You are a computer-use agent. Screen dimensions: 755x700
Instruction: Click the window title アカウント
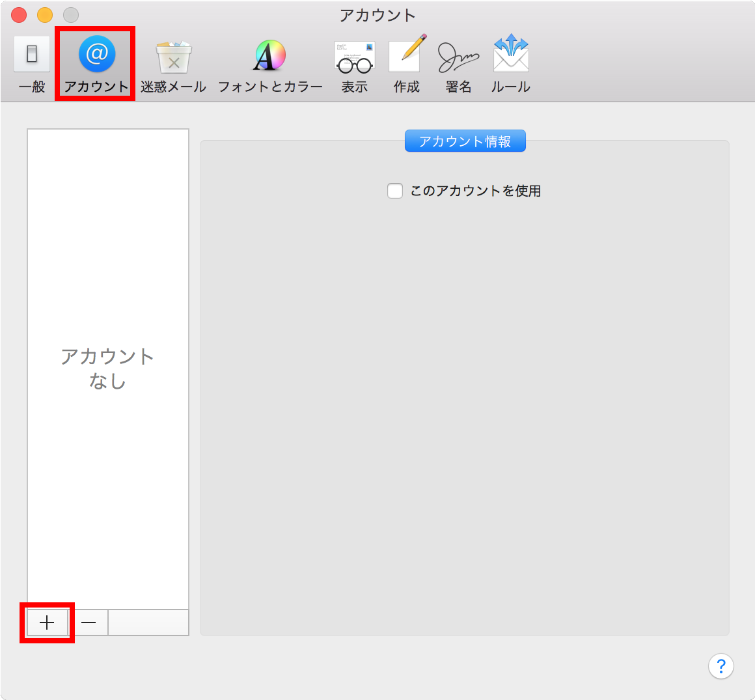(377, 15)
